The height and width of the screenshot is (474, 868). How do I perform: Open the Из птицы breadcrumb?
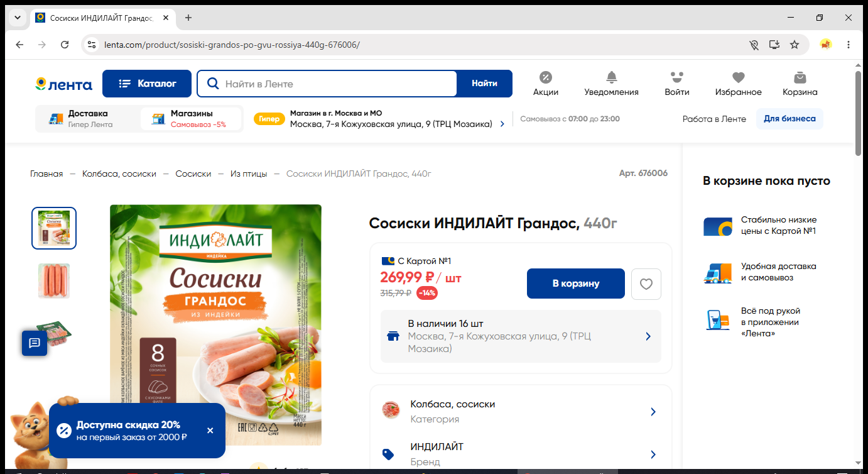(249, 174)
